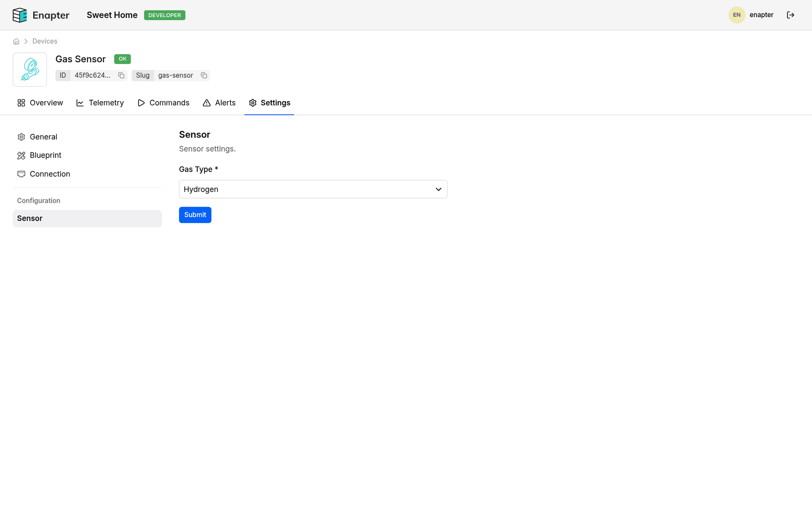Click the Commands play icon
Viewport: 812px width, 528px height.
click(x=141, y=102)
